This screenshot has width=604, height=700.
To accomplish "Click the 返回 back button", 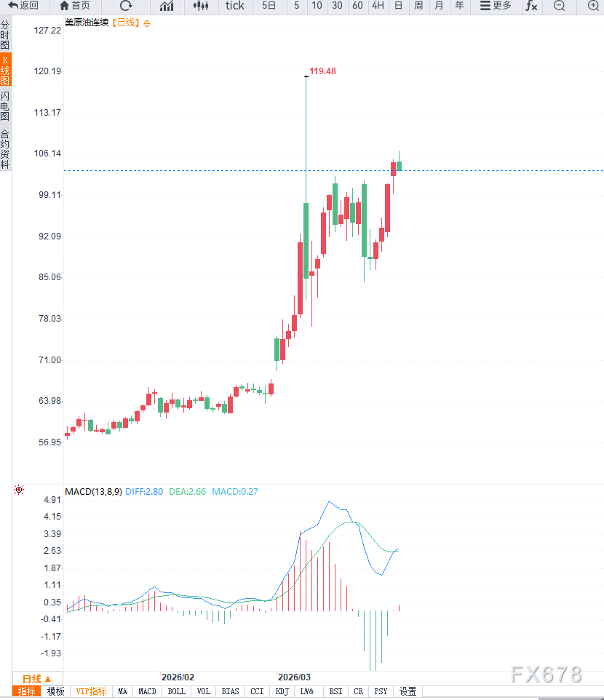I will (x=23, y=6).
